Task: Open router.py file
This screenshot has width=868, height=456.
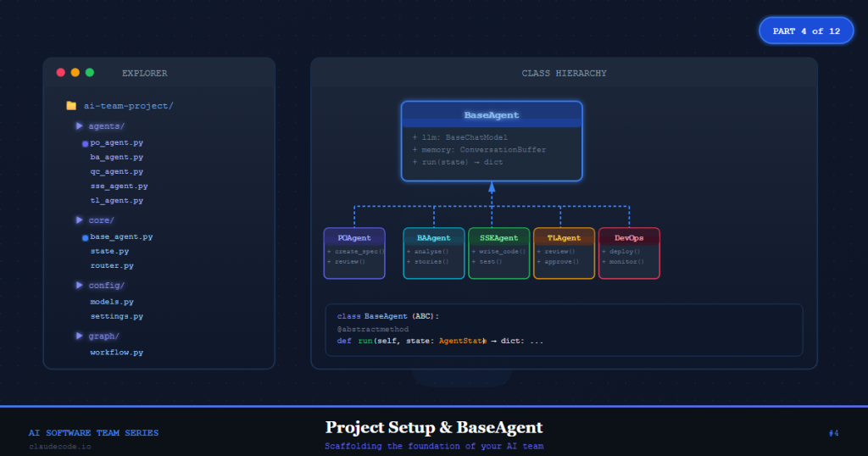Action: pos(112,265)
